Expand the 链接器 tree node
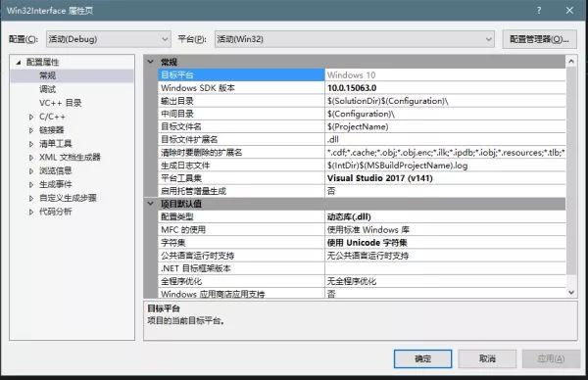 [31, 130]
